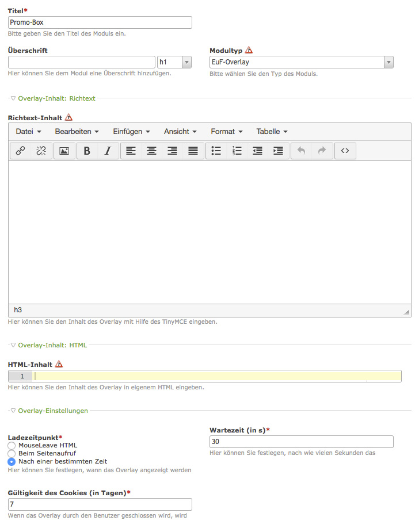The width and height of the screenshot is (419, 532).
Task: Select Nach einer bestimmten Zeit option
Action: tap(12, 461)
